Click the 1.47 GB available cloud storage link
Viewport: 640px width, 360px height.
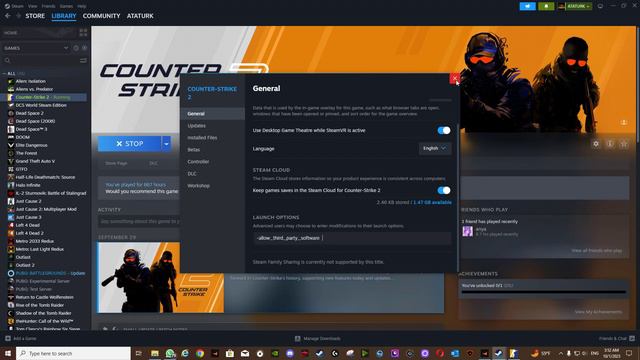(432, 202)
